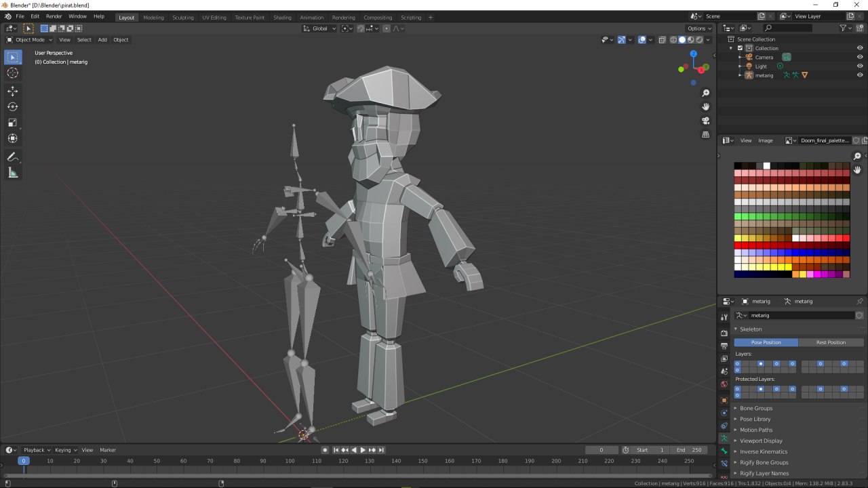Switch to orthographic/perspective view icon
Screen dimensions: 868x488
point(706,134)
